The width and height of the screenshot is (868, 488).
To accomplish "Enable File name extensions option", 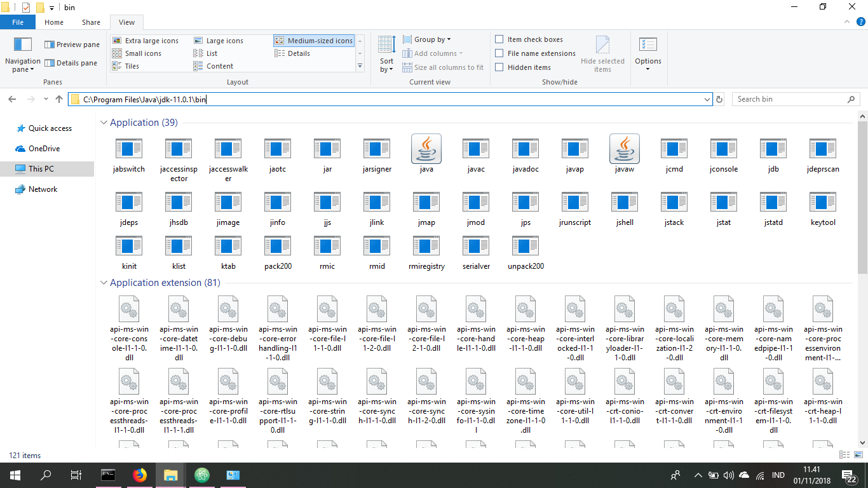I will (x=499, y=53).
